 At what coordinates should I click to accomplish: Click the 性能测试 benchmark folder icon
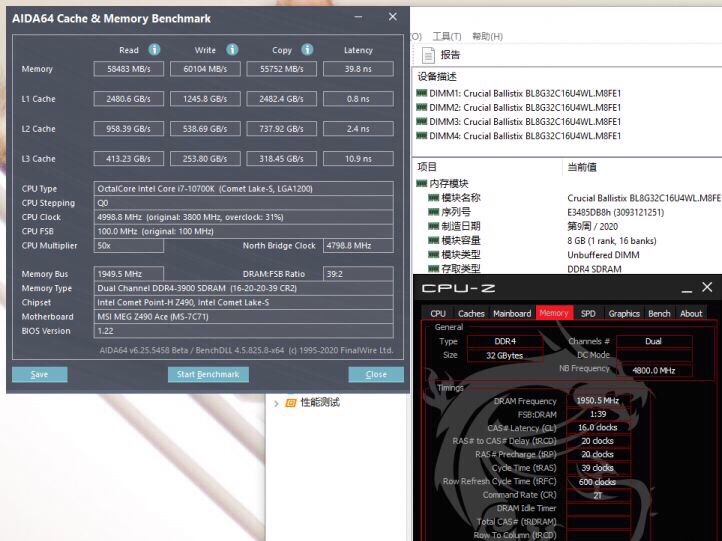(291, 402)
